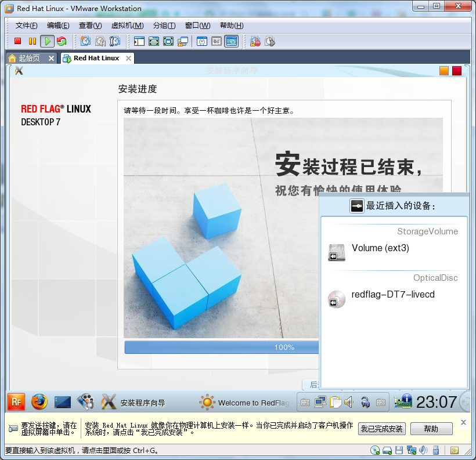Viewport: 476px width, 460px height.
Task: Open the 窗口(W) menu
Action: tap(197, 26)
